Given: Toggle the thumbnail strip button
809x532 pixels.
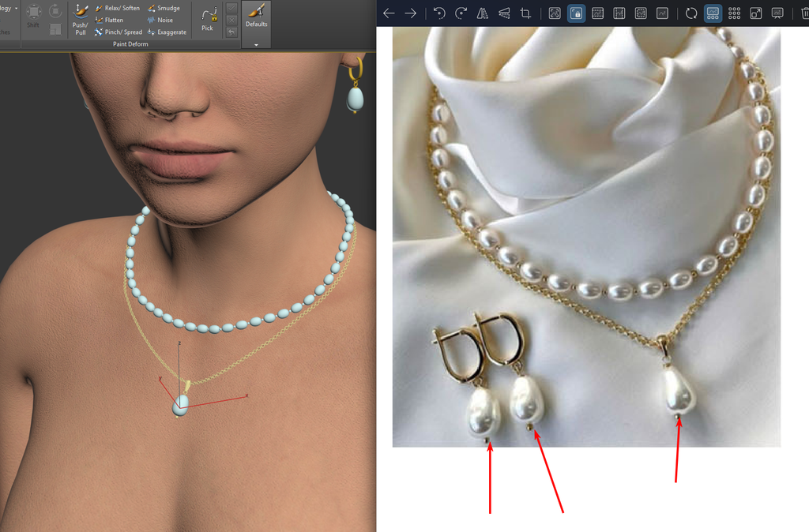Looking at the screenshot, I should (x=713, y=13).
